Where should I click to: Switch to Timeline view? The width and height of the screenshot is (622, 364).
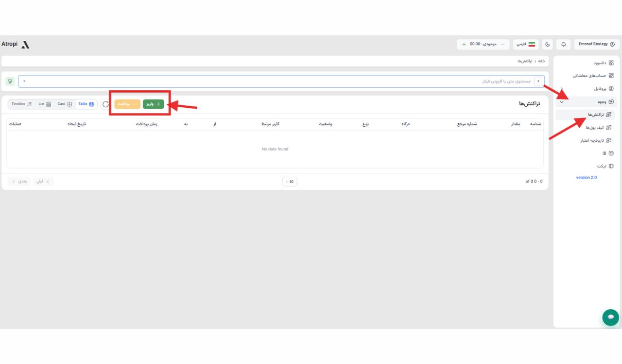point(21,104)
